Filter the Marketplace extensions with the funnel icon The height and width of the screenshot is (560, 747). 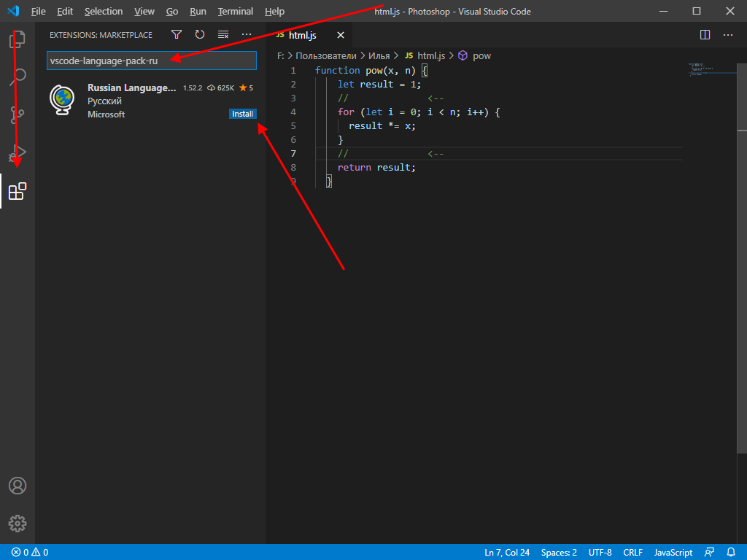point(176,34)
